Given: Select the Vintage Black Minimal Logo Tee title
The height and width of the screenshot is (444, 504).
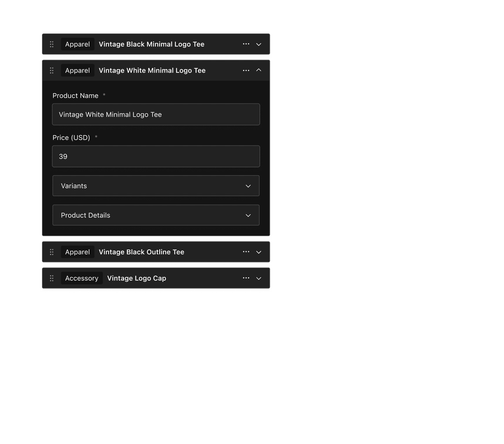Looking at the screenshot, I should pyautogui.click(x=152, y=44).
